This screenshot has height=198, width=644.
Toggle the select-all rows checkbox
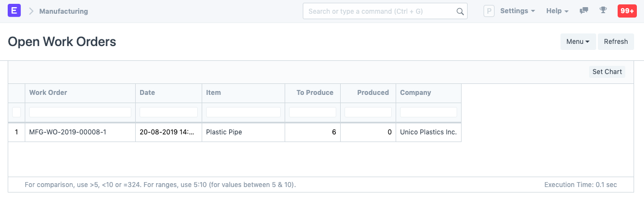point(16,112)
